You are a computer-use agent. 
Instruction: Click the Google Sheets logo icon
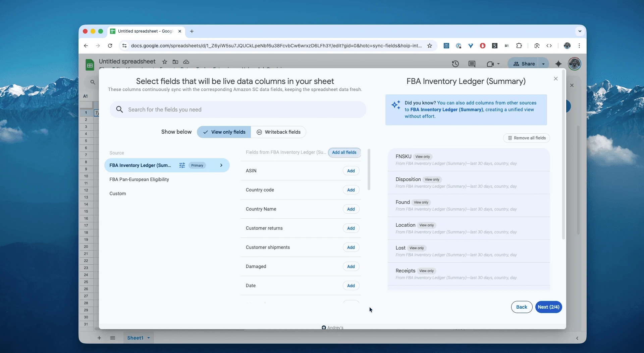pyautogui.click(x=90, y=64)
